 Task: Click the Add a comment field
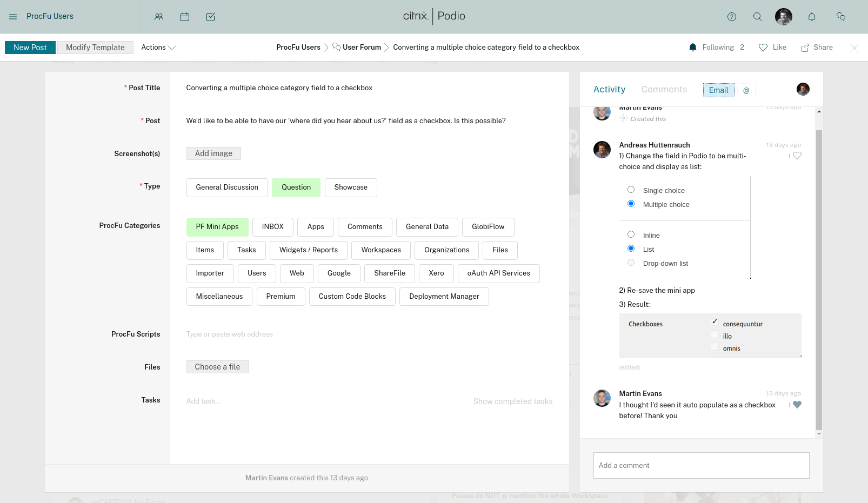(x=701, y=465)
